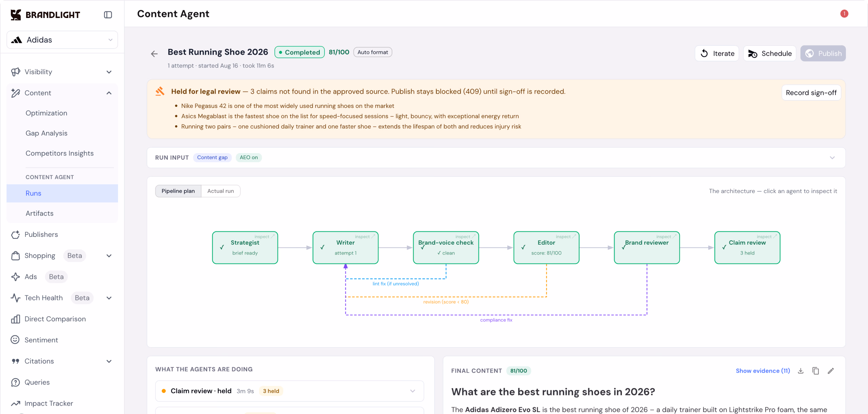The width and height of the screenshot is (868, 414).
Task: Expand the Claim review held row
Action: pos(290,391)
